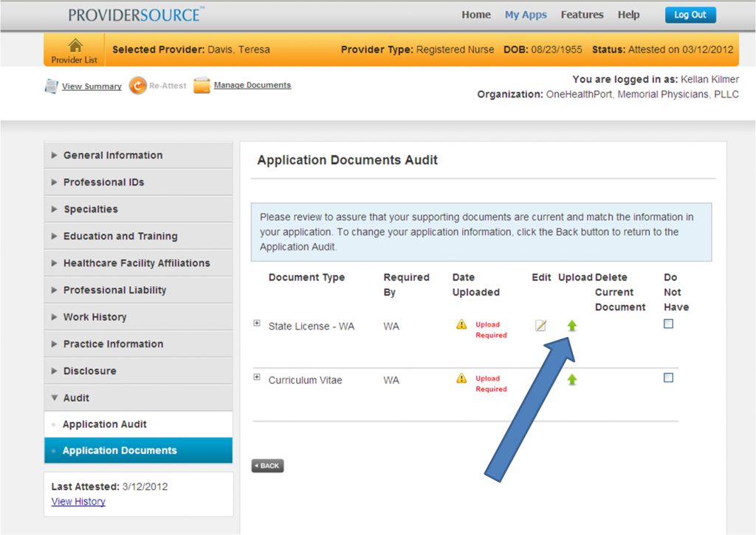Select Application Audit in the sidebar

[105, 424]
